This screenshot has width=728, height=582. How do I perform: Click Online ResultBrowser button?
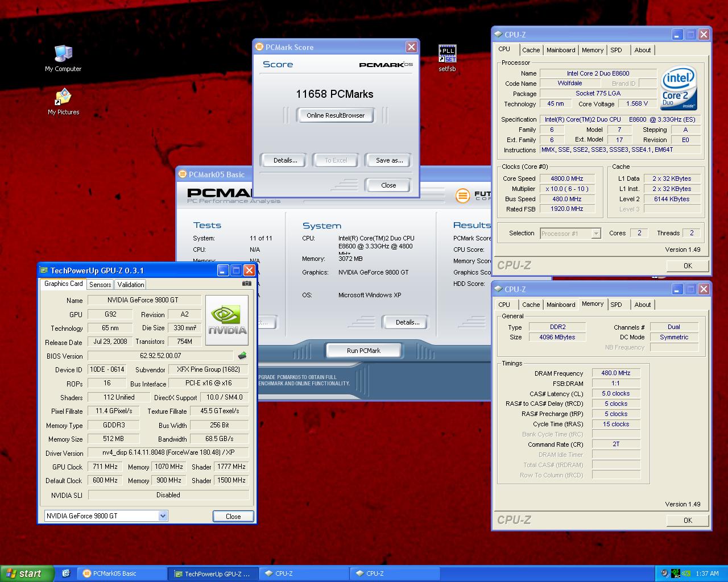tap(336, 115)
